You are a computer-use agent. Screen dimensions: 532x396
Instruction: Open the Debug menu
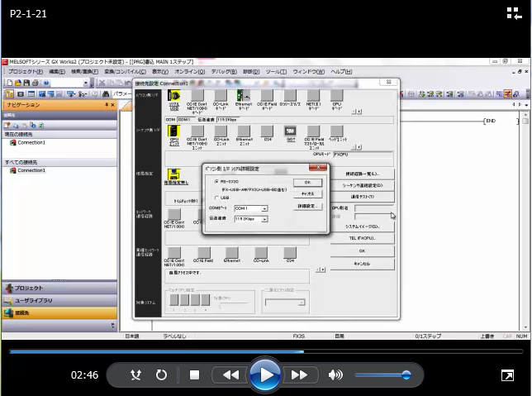tap(224, 72)
